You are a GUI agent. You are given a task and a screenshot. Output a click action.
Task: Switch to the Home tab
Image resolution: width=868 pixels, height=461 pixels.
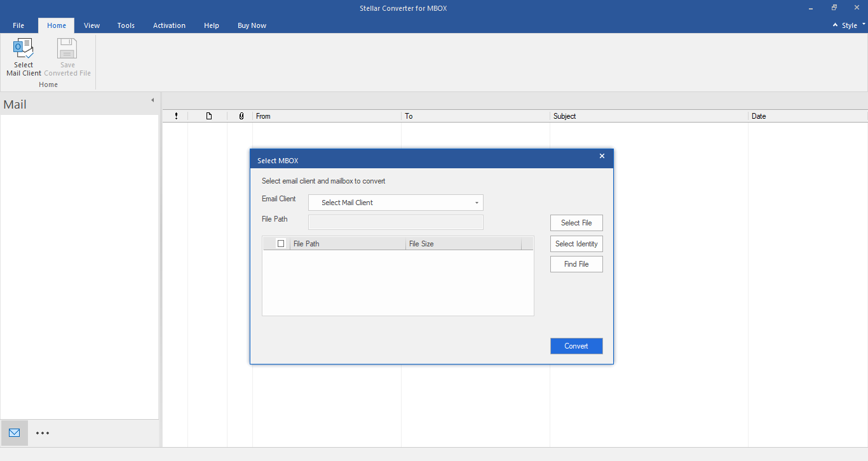coord(57,25)
